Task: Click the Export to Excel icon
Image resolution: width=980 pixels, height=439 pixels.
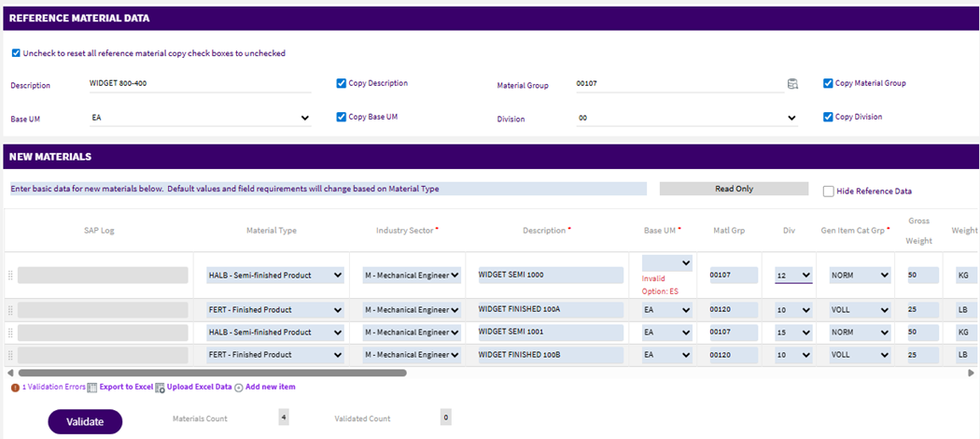Action: click(91, 387)
